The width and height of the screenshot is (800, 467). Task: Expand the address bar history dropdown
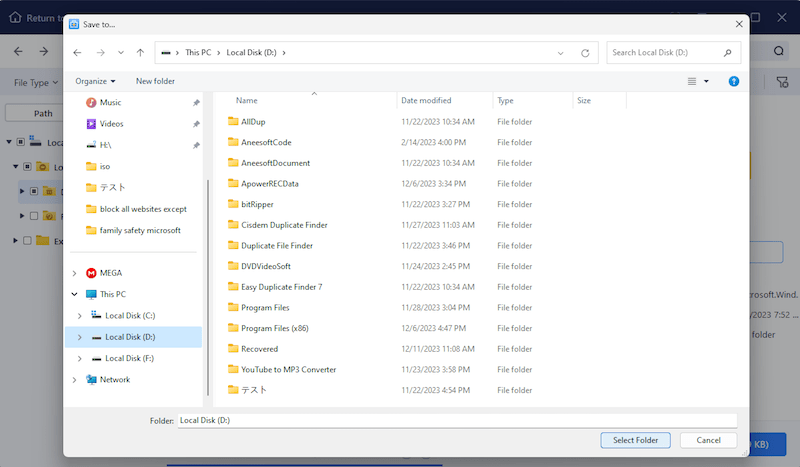tap(560, 53)
